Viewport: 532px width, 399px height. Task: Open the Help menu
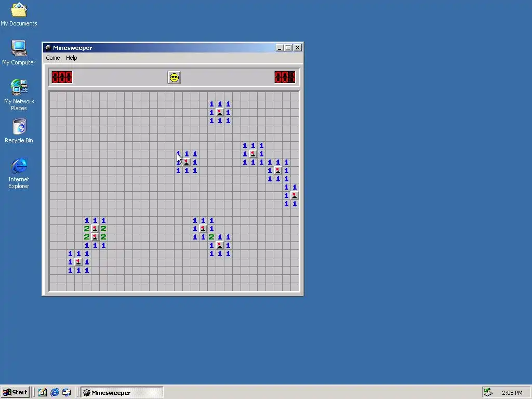(72, 58)
